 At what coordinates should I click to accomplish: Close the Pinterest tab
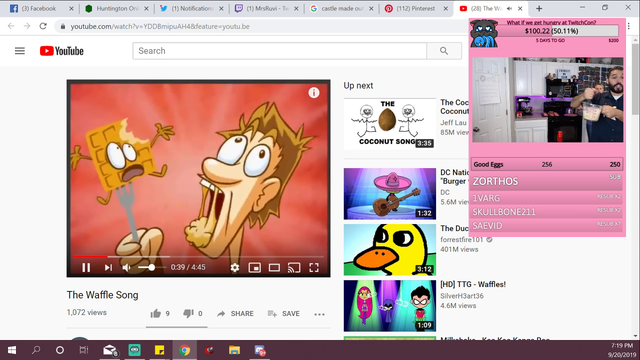pos(446,9)
